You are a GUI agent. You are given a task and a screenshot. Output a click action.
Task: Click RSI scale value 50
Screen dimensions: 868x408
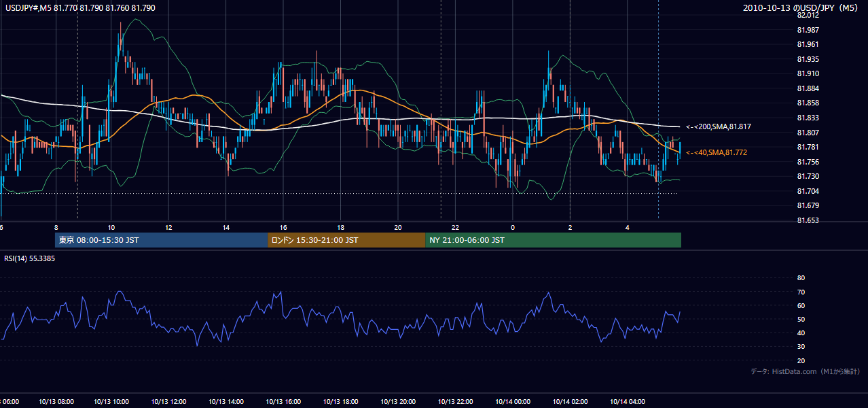click(801, 319)
